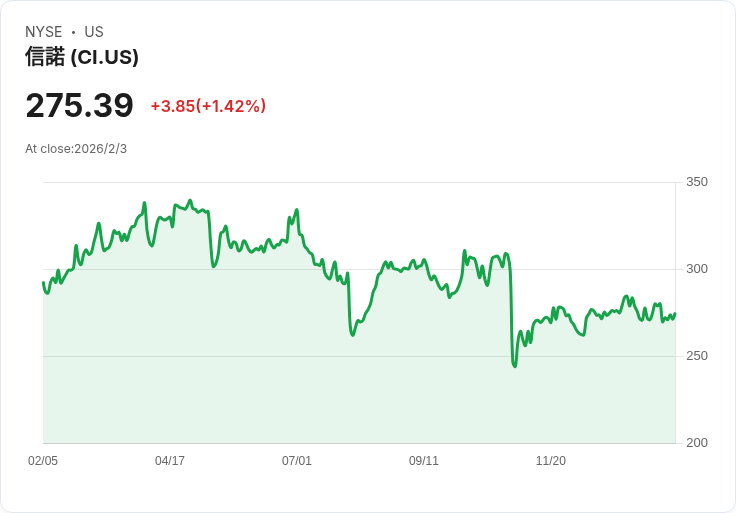Click the NYSE exchange label
This screenshot has width=736, height=513.
point(43,32)
